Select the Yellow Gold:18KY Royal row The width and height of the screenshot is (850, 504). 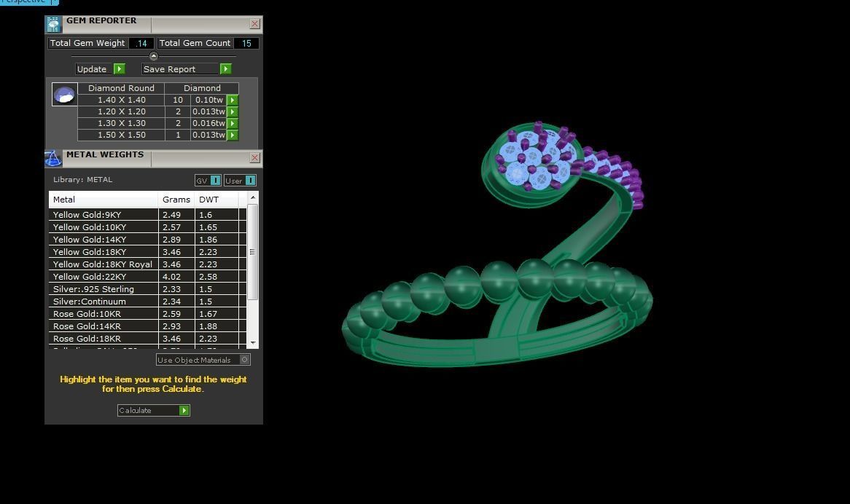(147, 264)
